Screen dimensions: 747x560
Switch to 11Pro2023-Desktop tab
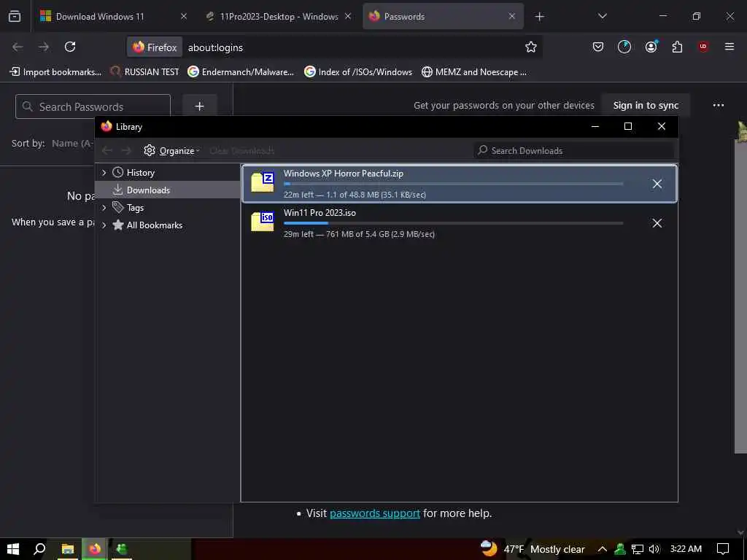(278, 16)
